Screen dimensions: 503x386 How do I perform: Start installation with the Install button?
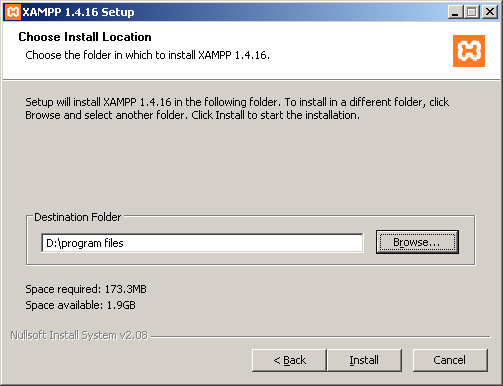tap(364, 360)
